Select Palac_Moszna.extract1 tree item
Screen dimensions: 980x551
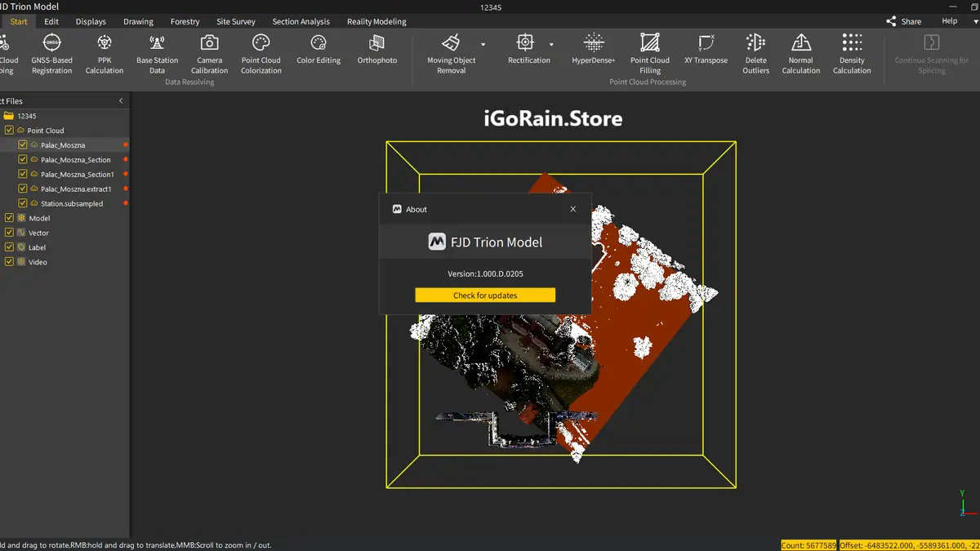tap(76, 189)
